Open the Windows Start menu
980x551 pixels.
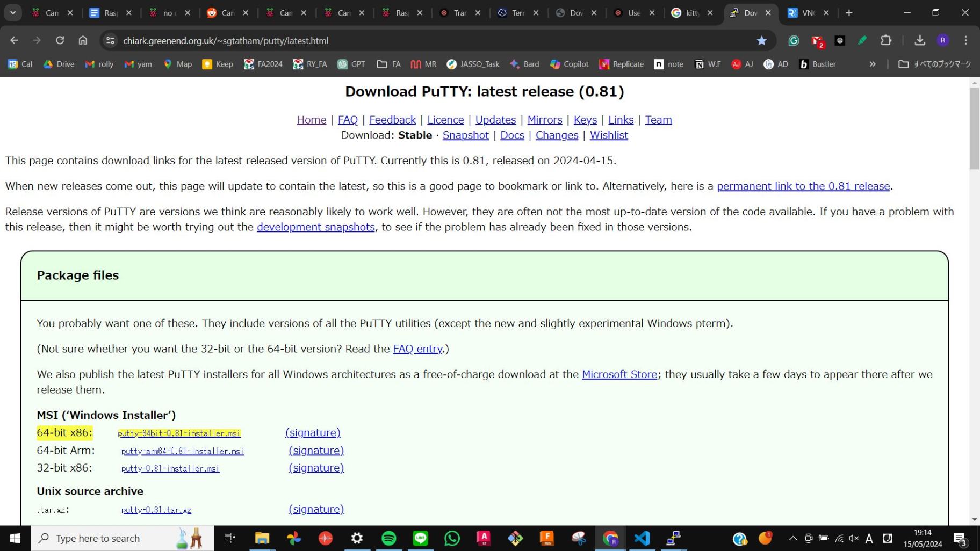coord(15,538)
